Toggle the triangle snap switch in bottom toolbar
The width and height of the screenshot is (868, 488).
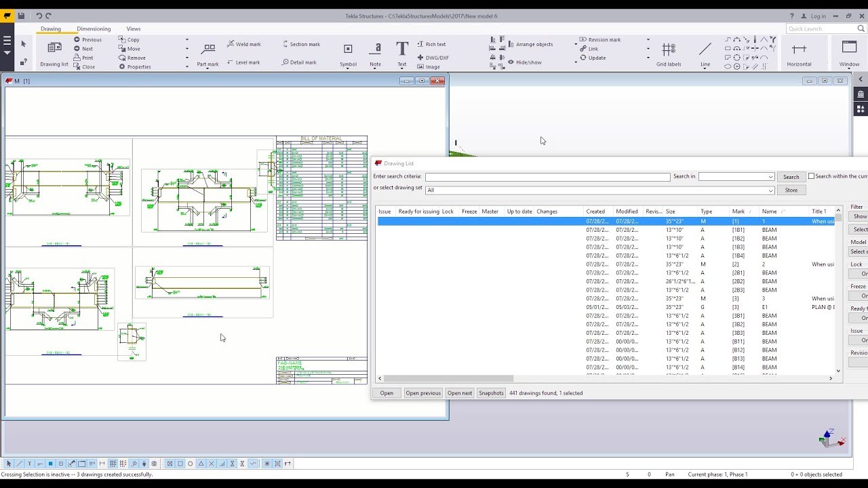(x=201, y=464)
